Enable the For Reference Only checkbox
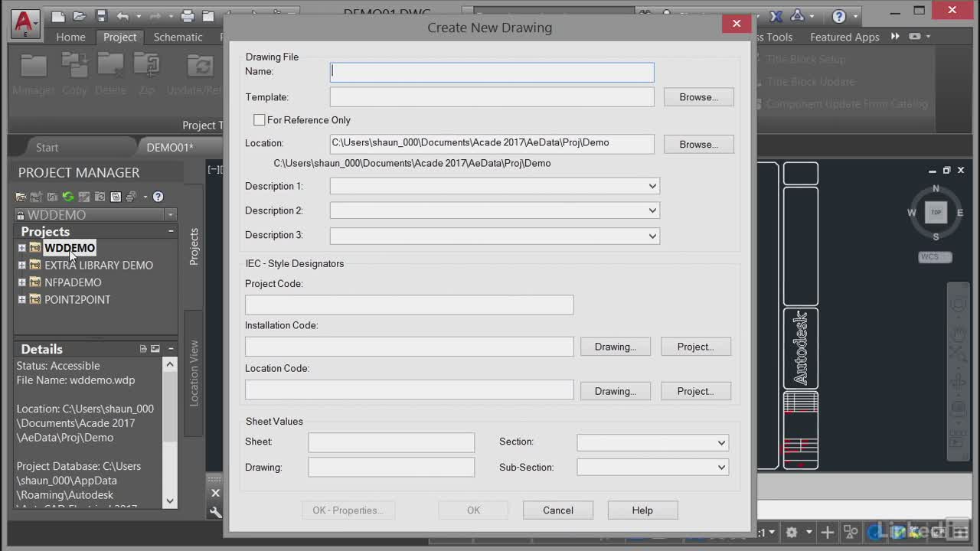The image size is (980, 551). (x=260, y=120)
